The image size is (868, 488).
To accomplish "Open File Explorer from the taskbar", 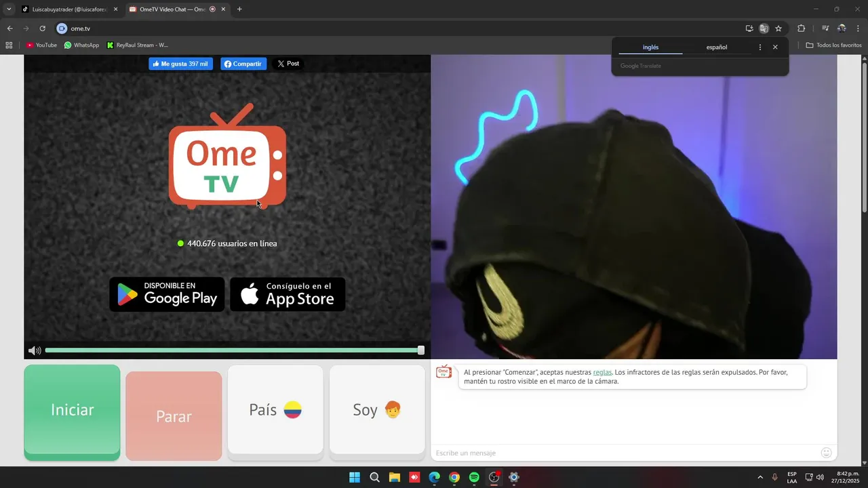I will pyautogui.click(x=394, y=477).
